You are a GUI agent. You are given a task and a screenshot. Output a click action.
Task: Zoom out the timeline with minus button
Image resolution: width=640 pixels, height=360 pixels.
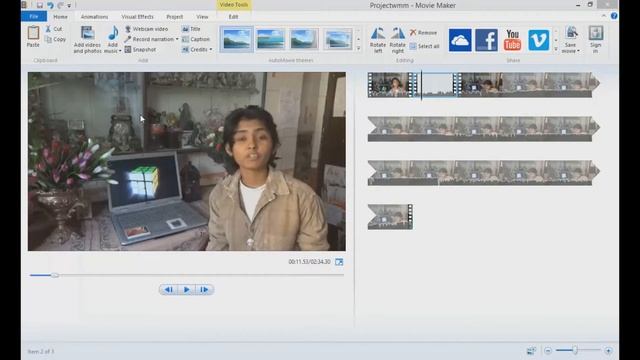[x=548, y=351]
